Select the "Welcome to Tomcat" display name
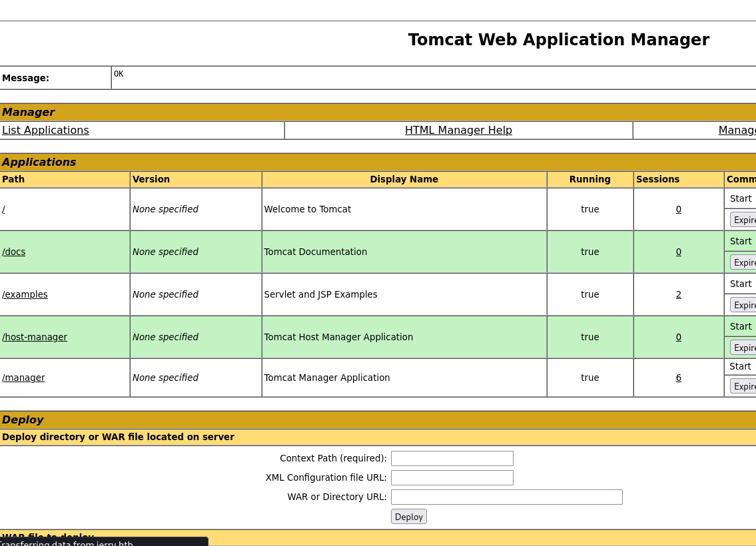Screen dimensions: 756x546 pos(308,209)
